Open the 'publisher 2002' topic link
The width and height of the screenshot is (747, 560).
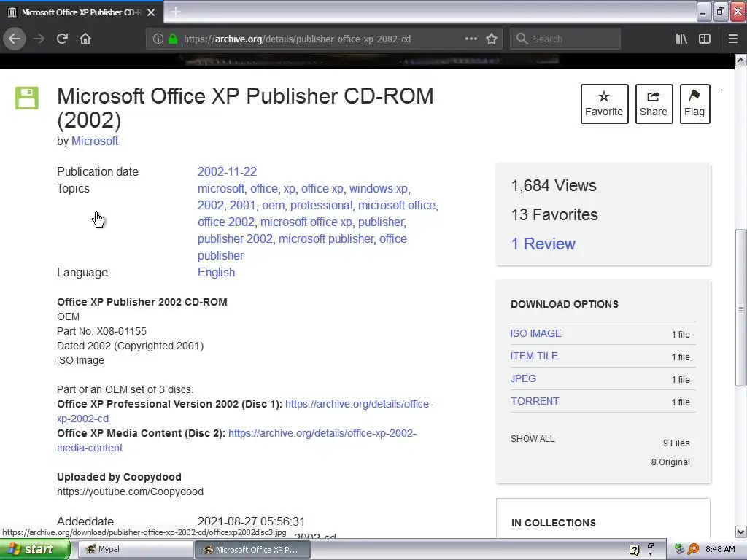tap(236, 238)
